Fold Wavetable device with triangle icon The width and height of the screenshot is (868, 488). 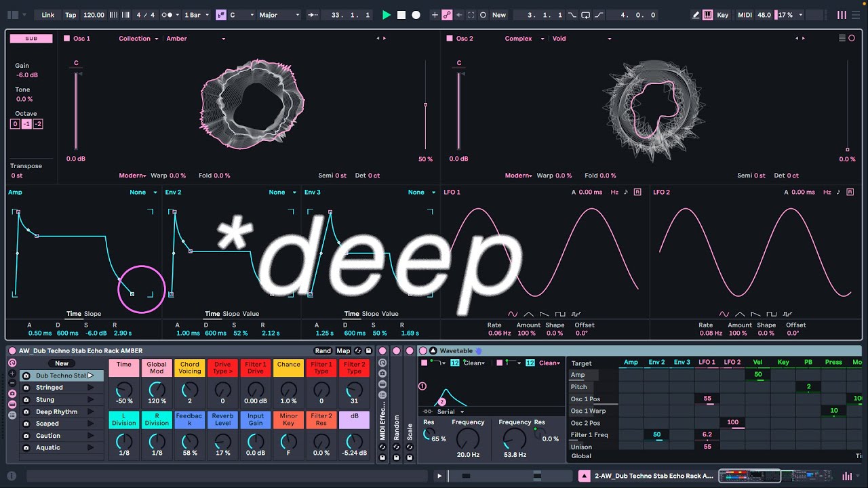click(x=433, y=350)
